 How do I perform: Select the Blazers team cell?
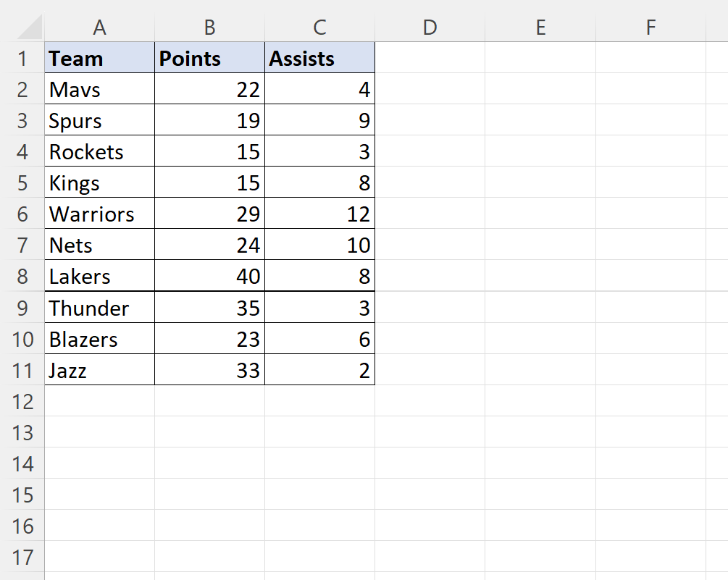point(99,340)
